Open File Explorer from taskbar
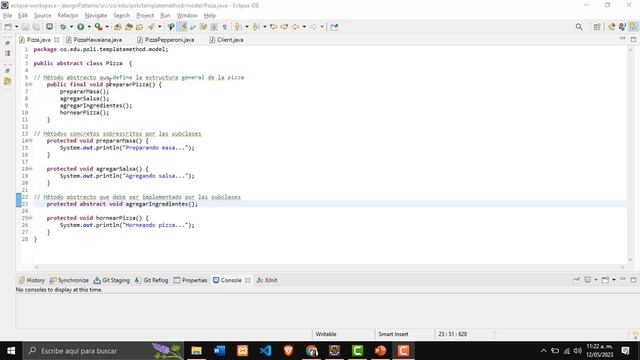The image size is (640, 360). pyautogui.click(x=196, y=351)
